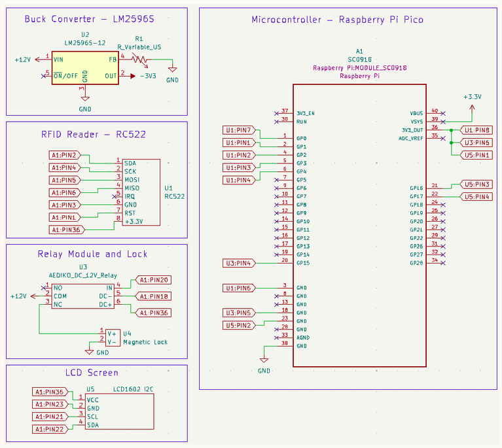Select the 'LM2596S-12' value text
This screenshot has height=448, width=502.
[85, 43]
